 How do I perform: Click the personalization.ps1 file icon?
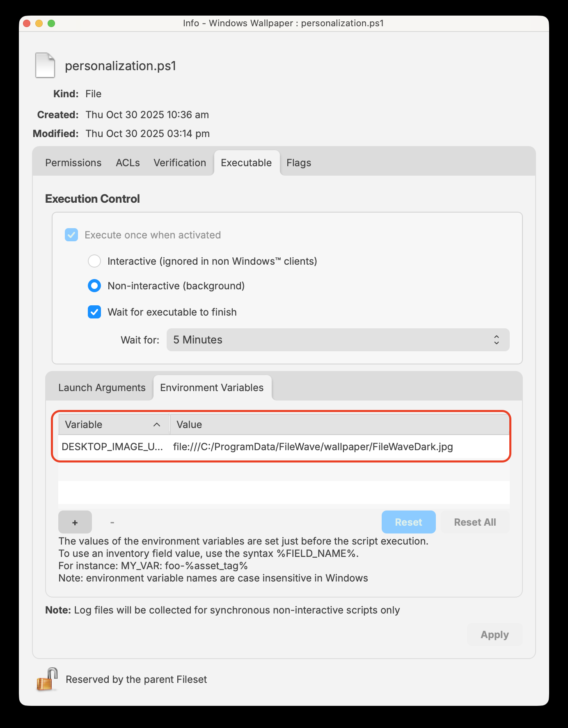tap(45, 66)
